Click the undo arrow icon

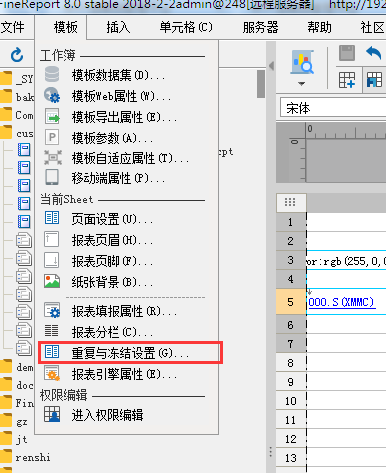click(x=374, y=53)
